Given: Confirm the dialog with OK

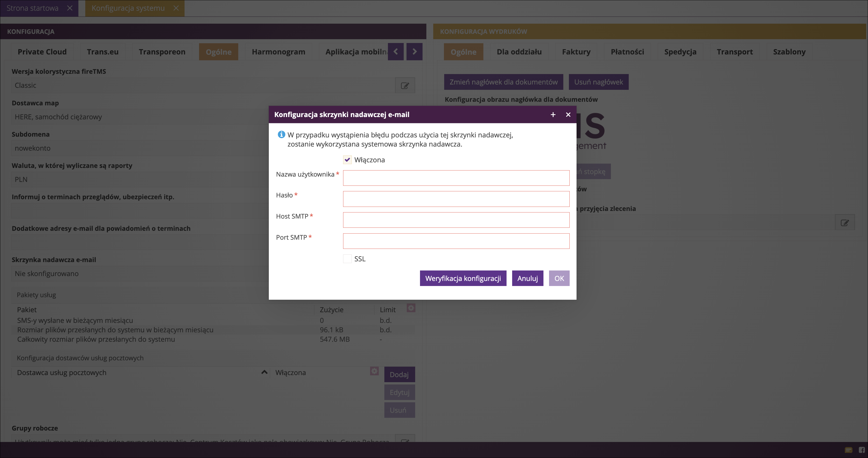Looking at the screenshot, I should (559, 278).
